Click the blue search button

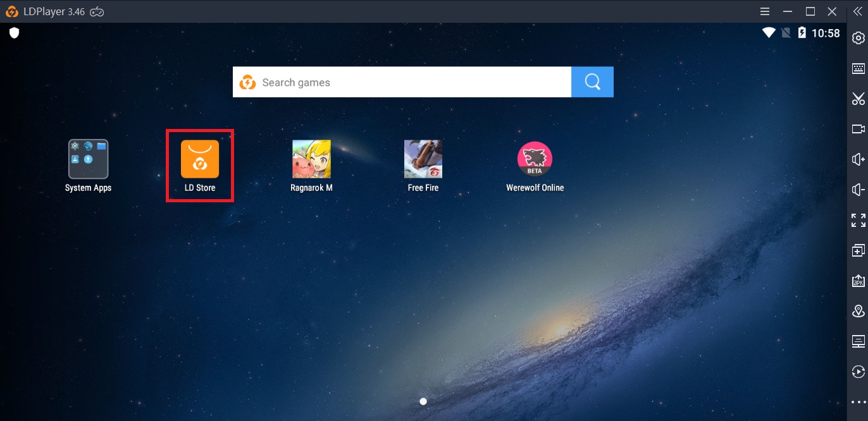point(592,82)
